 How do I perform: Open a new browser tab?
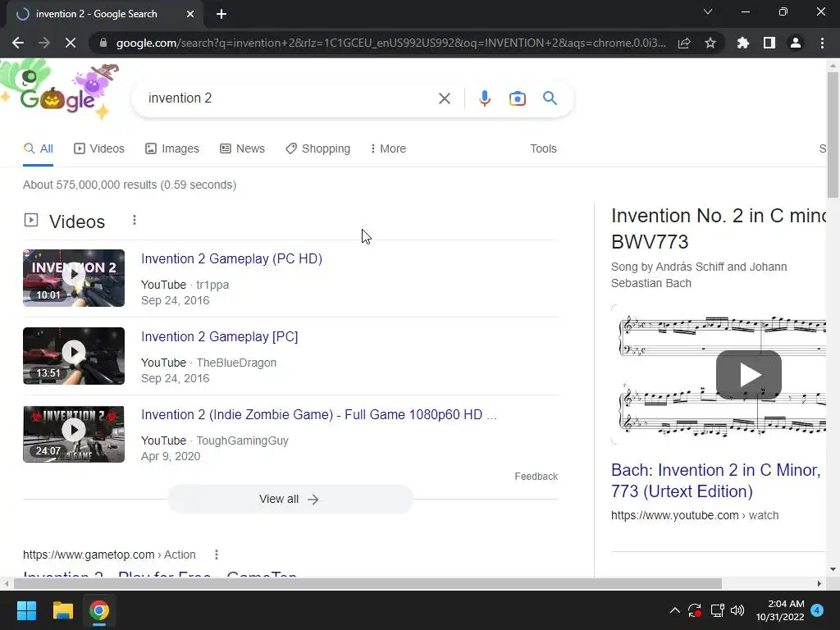coord(221,14)
